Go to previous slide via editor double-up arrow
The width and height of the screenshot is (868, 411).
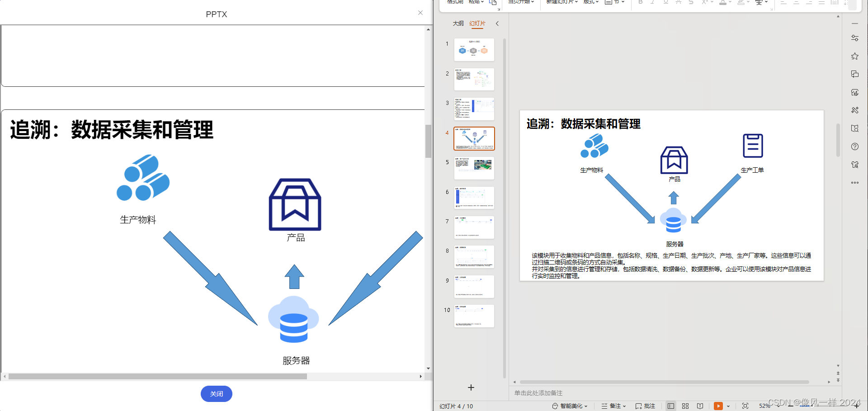[x=838, y=373]
